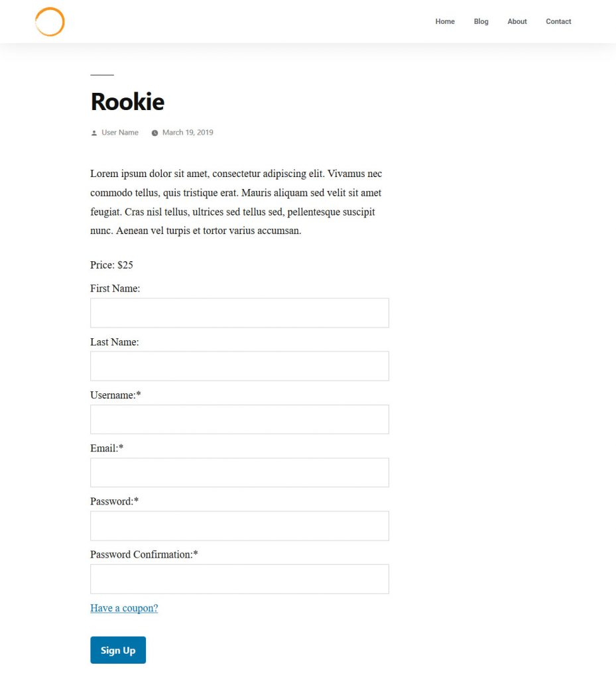This screenshot has width=616, height=679.
Task: Navigate to the Contact page
Action: tap(558, 22)
